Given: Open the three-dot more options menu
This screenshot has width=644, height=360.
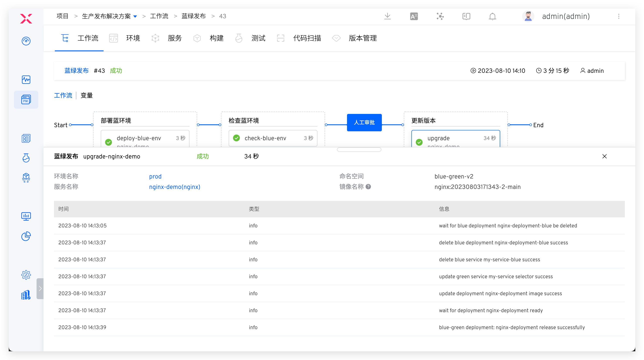Looking at the screenshot, I should point(619,16).
